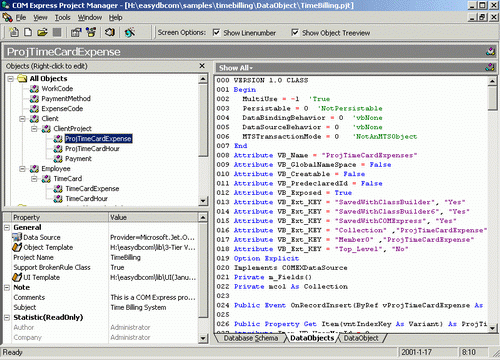Collapse the Statistic(ReadOnly) property group
The height and width of the screenshot is (360, 500).
click(x=7, y=317)
